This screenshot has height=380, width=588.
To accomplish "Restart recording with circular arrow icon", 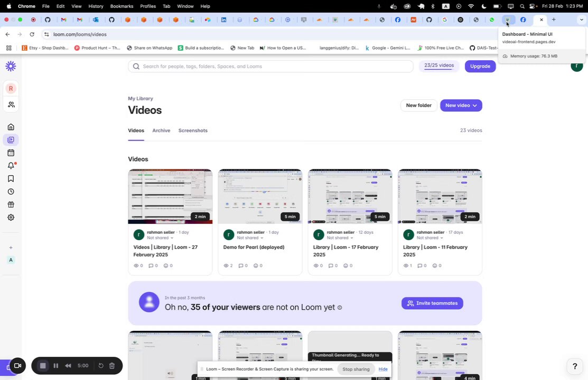I will coord(101,366).
